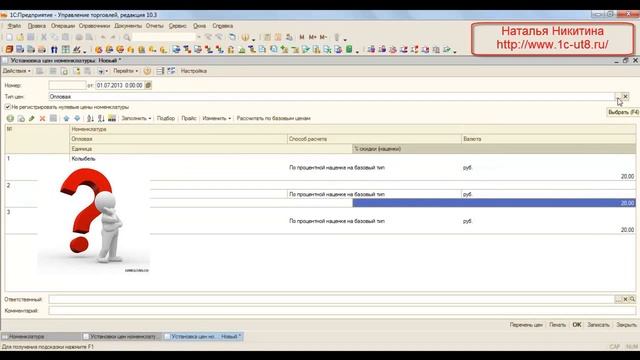Move row down with blue down arrow
The image size is (640, 360).
[x=77, y=118]
